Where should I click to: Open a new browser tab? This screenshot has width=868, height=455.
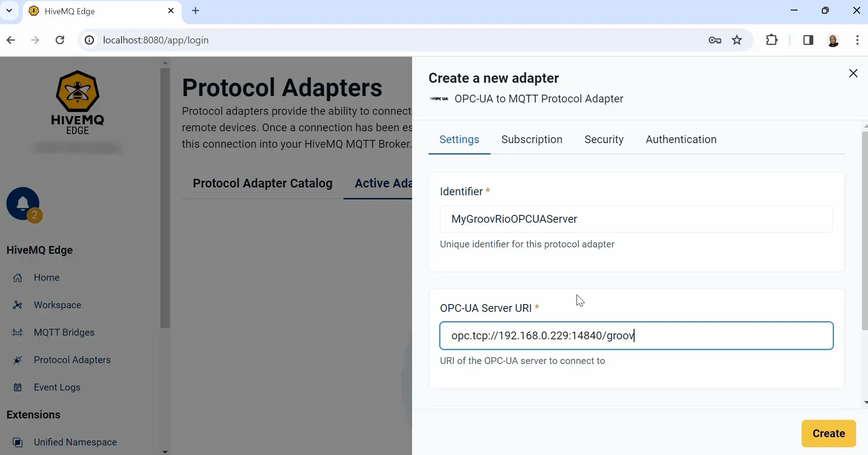196,11
